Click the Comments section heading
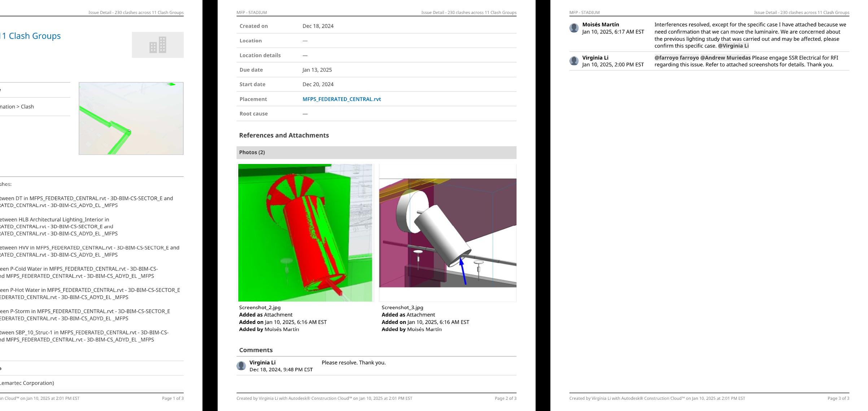This screenshot has width=868, height=411. tap(256, 350)
